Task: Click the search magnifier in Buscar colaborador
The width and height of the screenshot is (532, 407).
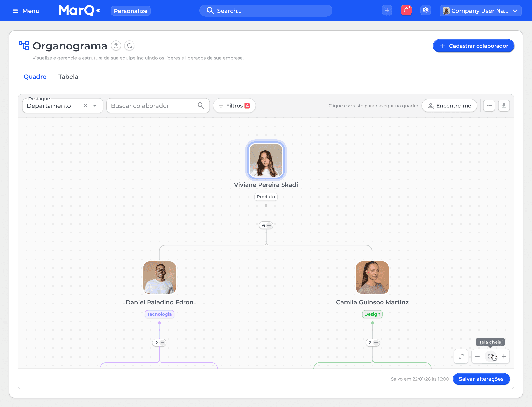Action: (x=201, y=106)
